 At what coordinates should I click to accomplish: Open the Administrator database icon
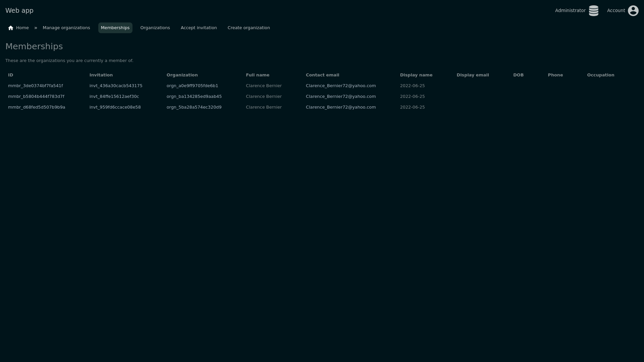pyautogui.click(x=593, y=11)
